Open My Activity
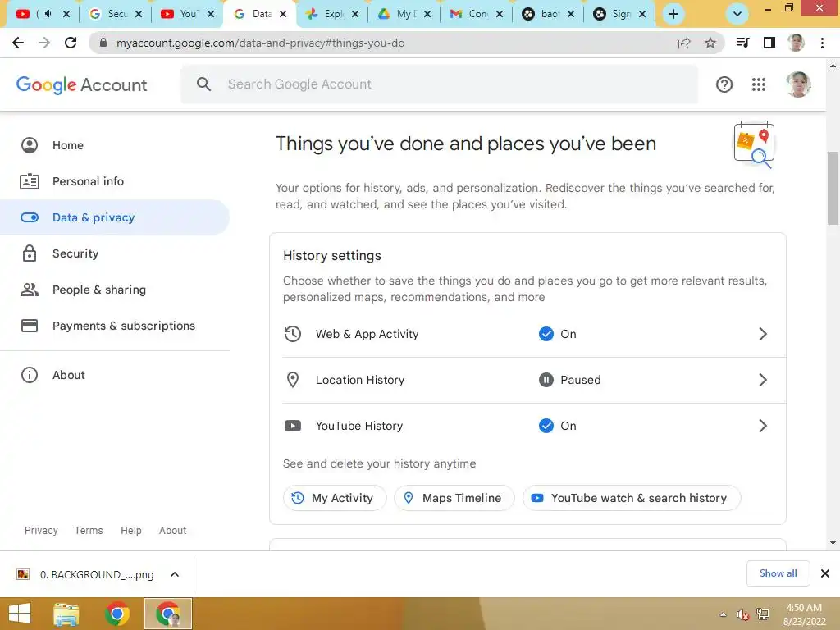Screen dimensions: 840x630 point(335,498)
